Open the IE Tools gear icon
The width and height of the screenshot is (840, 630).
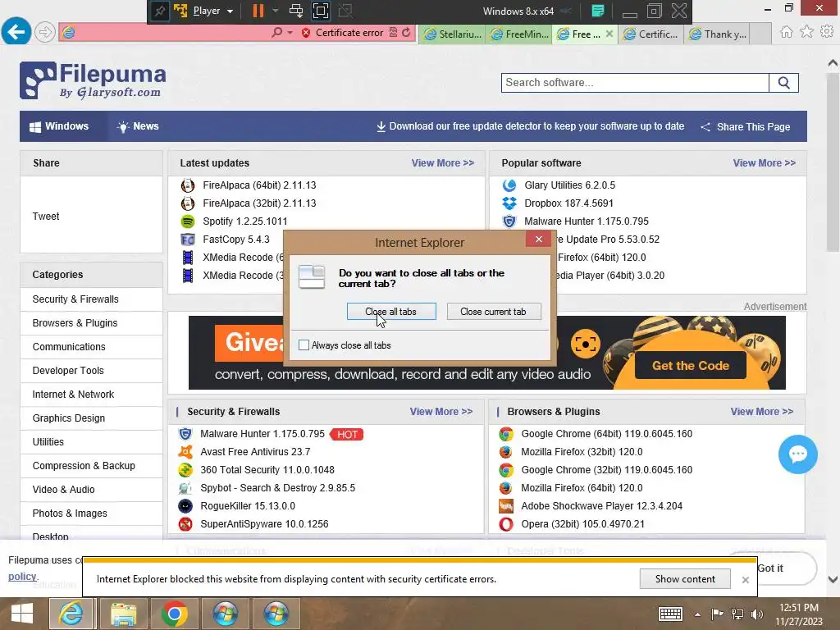827,32
